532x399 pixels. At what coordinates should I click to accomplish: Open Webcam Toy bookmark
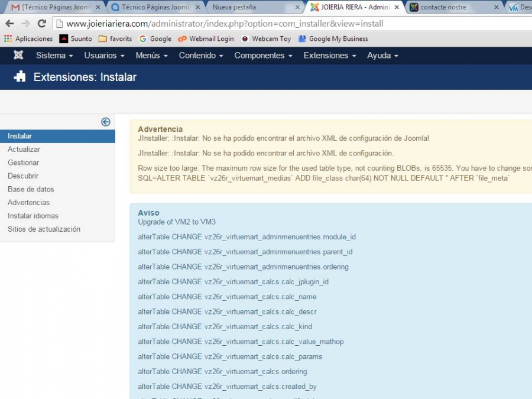(x=266, y=38)
